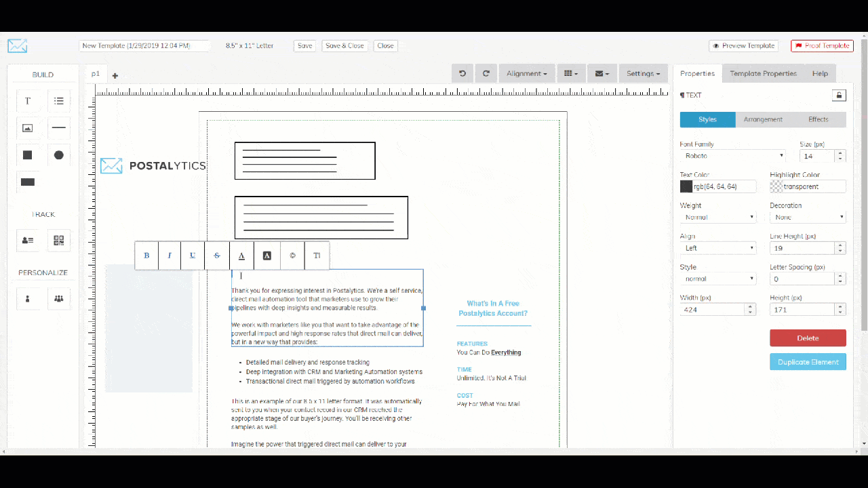
Task: Open the Font Family dropdown showing Roboto
Action: [x=733, y=156]
